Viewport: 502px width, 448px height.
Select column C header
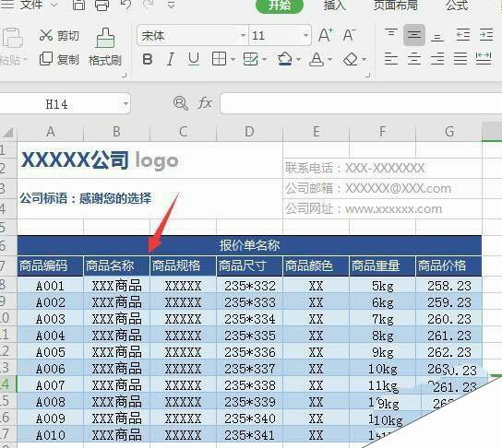[x=183, y=132]
